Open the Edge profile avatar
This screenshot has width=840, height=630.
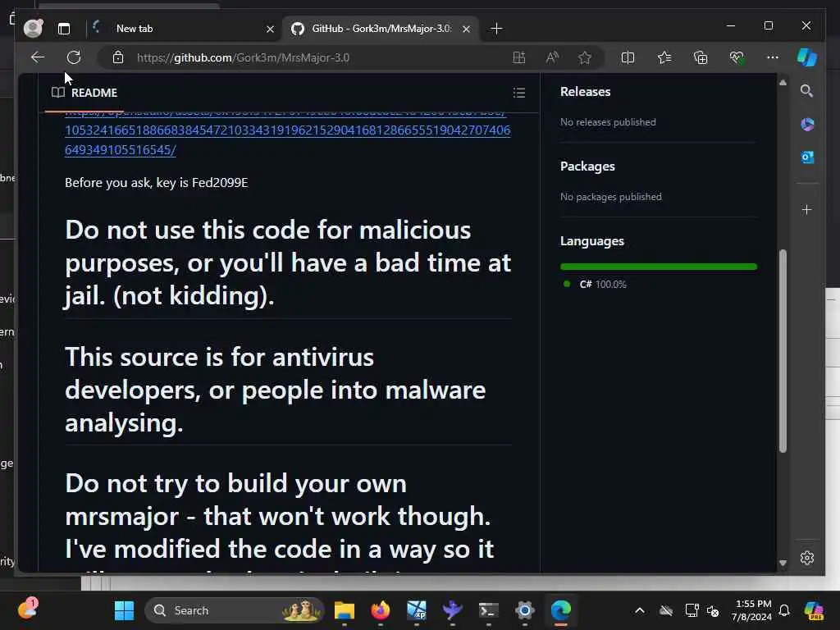coord(33,29)
